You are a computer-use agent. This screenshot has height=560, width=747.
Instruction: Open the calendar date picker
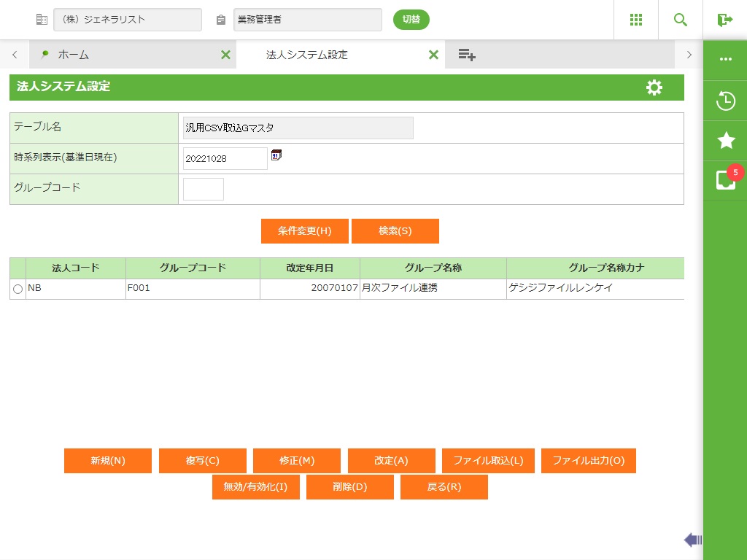click(276, 155)
